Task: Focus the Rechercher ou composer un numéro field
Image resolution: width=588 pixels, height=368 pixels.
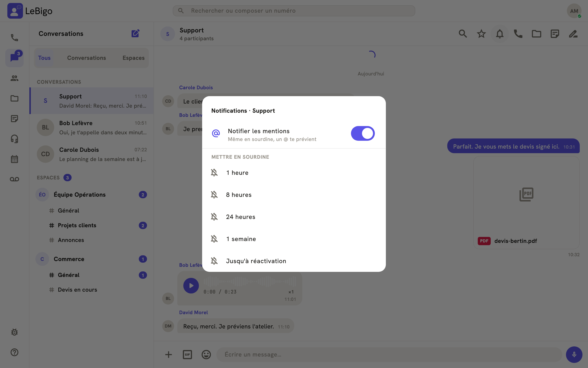Action: (294, 11)
